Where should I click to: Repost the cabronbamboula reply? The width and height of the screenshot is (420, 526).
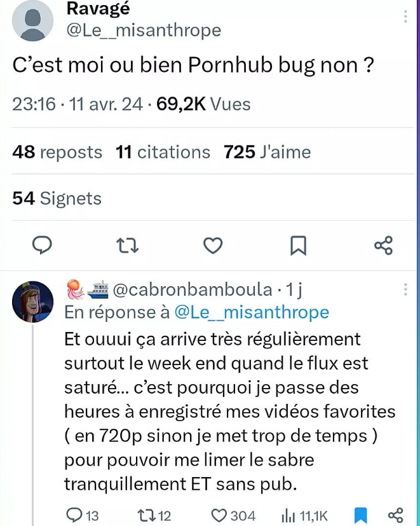click(x=147, y=515)
